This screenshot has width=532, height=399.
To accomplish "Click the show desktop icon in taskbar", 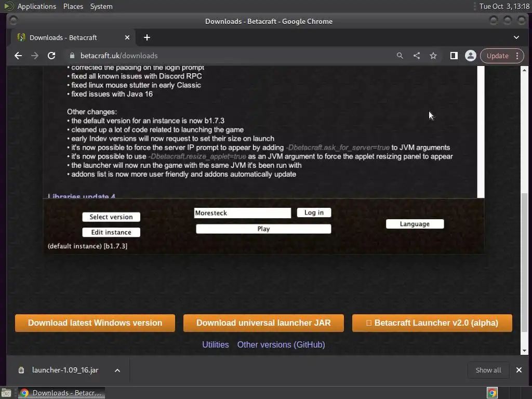I will tap(6, 393).
